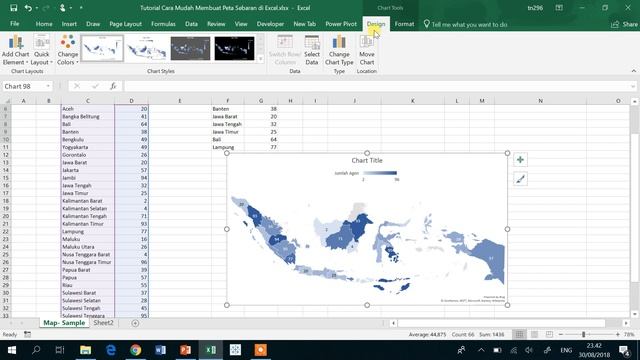Click macro recording icon in status bar

(x=27, y=334)
